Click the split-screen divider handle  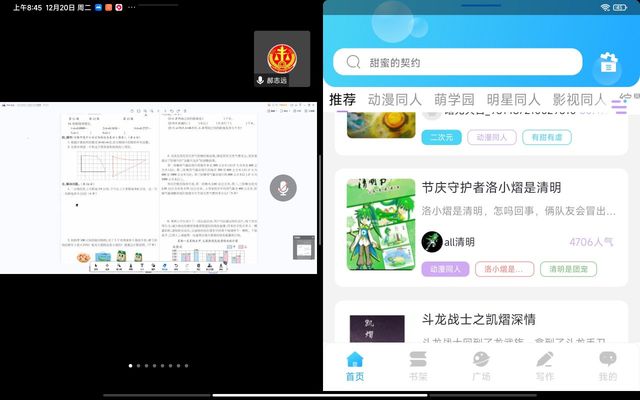coord(319,200)
